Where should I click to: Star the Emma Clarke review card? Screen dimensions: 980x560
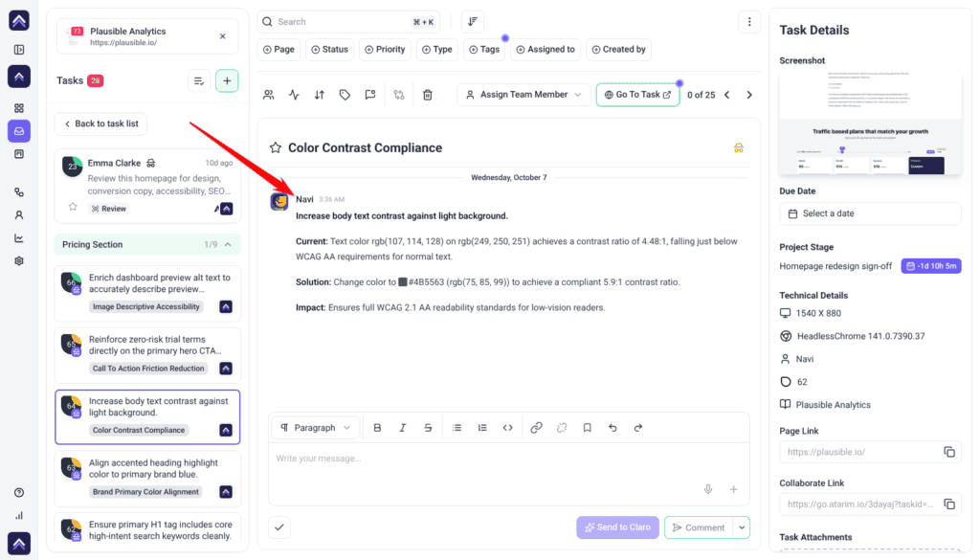click(73, 207)
